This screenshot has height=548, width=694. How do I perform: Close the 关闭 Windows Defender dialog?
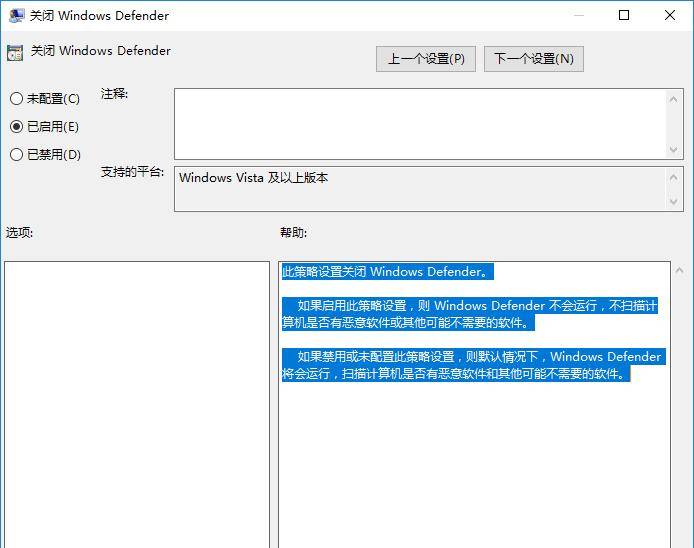(x=670, y=15)
